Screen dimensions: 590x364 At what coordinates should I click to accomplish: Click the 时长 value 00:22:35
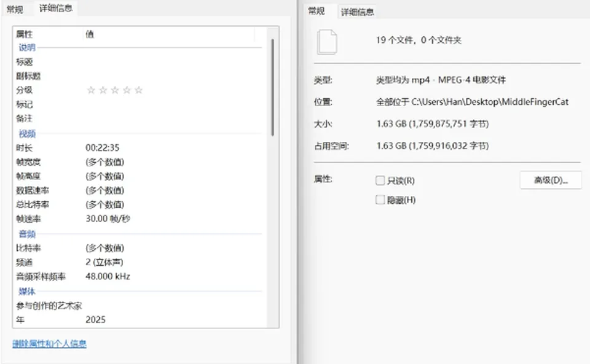(x=103, y=148)
